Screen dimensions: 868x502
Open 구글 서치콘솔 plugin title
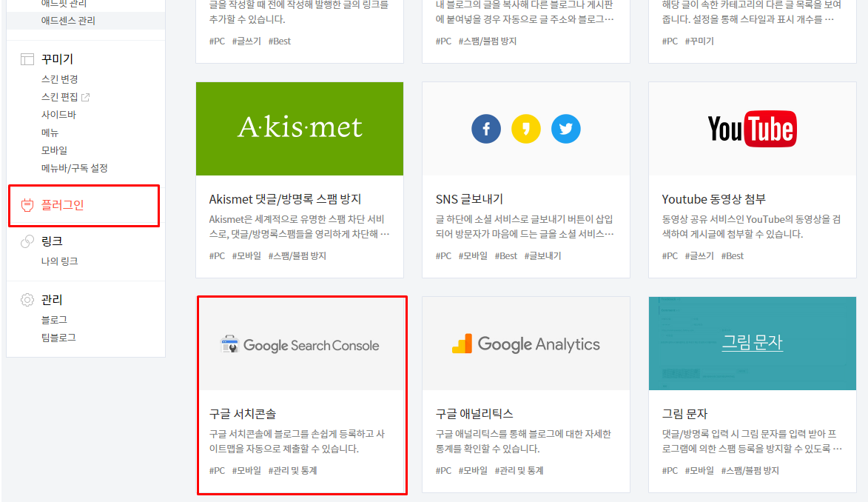[243, 413]
